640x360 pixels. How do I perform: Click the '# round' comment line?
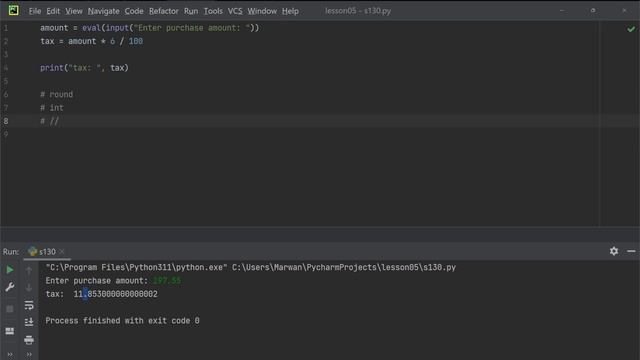56,94
